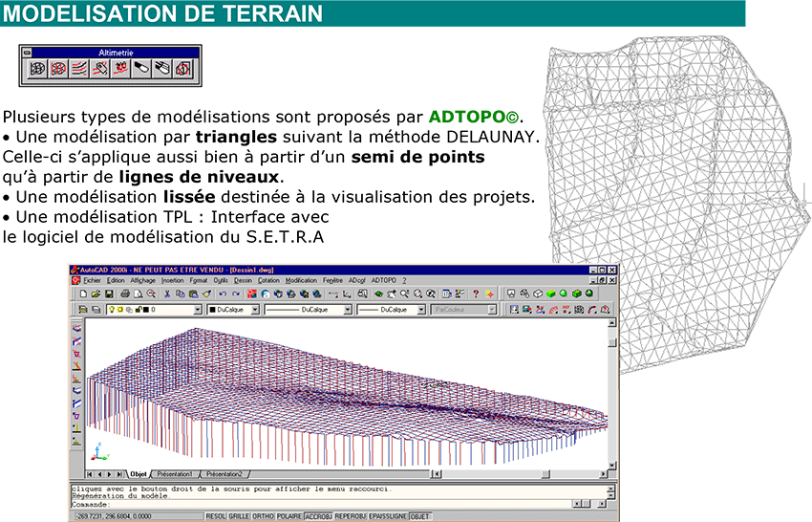Click the Commande command line input
Screen dimensions: 812x522
coord(321,504)
